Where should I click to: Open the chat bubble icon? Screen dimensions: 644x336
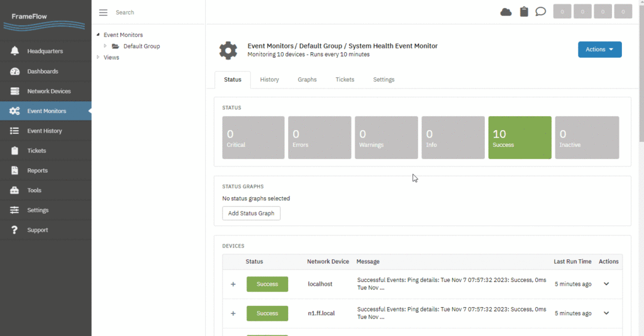tap(540, 11)
